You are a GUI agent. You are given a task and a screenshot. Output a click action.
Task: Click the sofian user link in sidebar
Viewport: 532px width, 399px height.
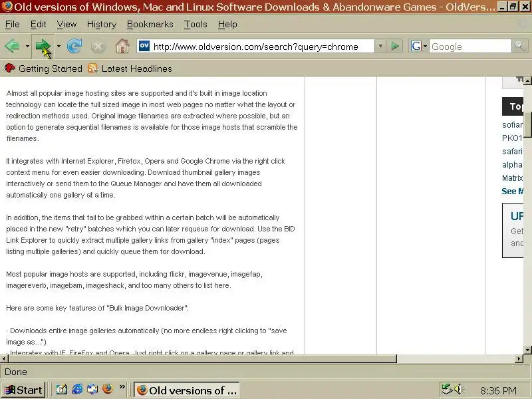[512, 125]
